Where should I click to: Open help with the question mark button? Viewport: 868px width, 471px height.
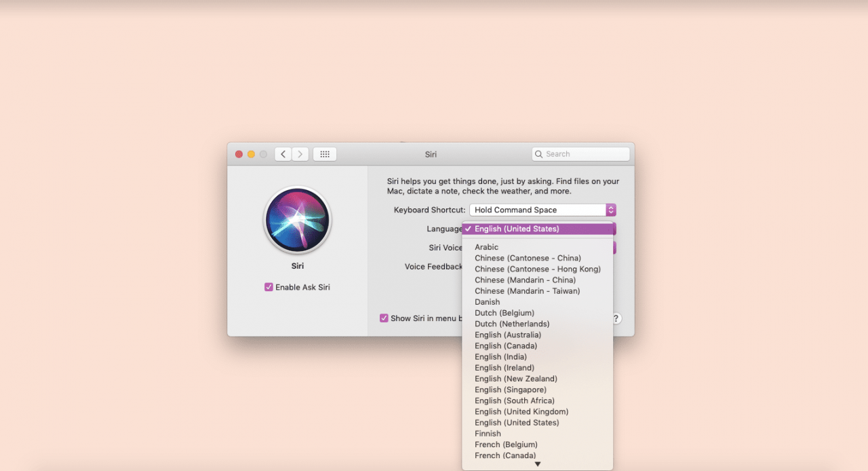coord(616,318)
